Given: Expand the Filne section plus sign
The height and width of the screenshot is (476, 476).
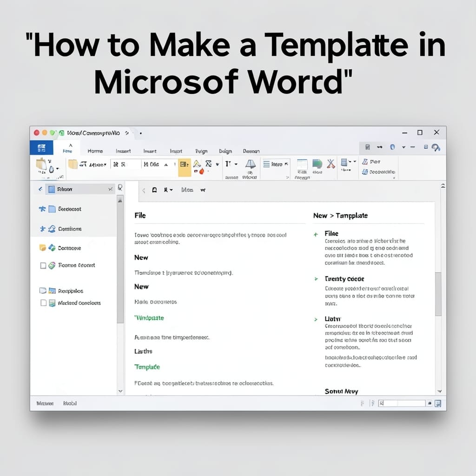Looking at the screenshot, I should click(x=316, y=234).
